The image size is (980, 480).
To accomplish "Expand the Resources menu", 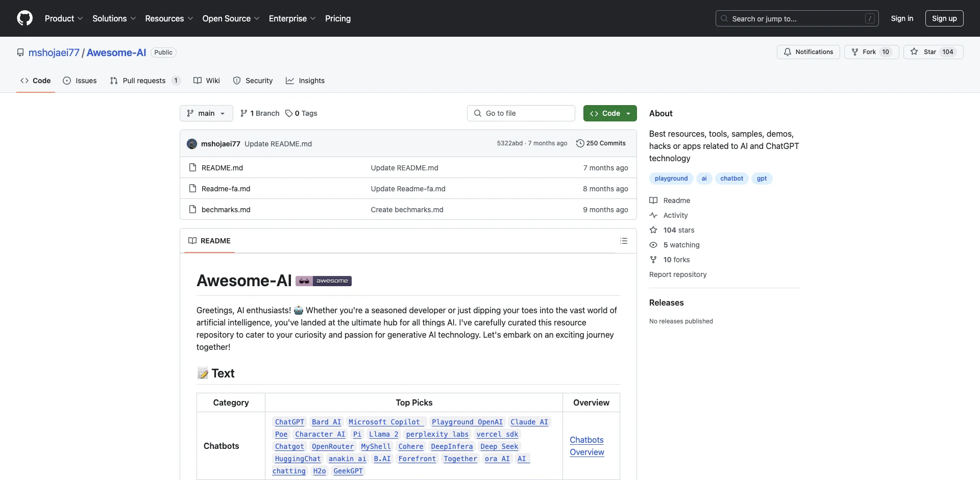I will coord(169,18).
